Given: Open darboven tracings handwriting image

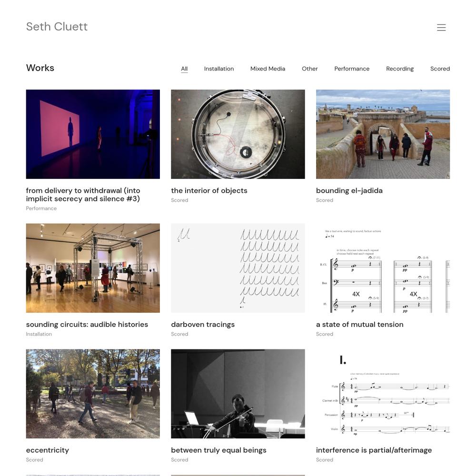Looking at the screenshot, I should 238,268.
